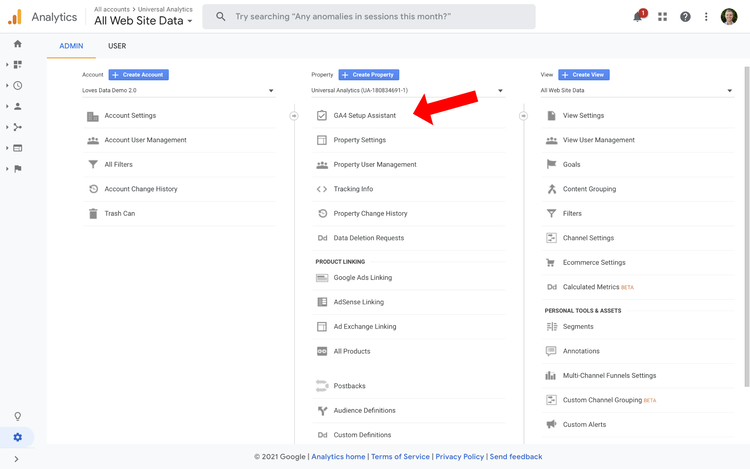Open Segments

pyautogui.click(x=578, y=327)
